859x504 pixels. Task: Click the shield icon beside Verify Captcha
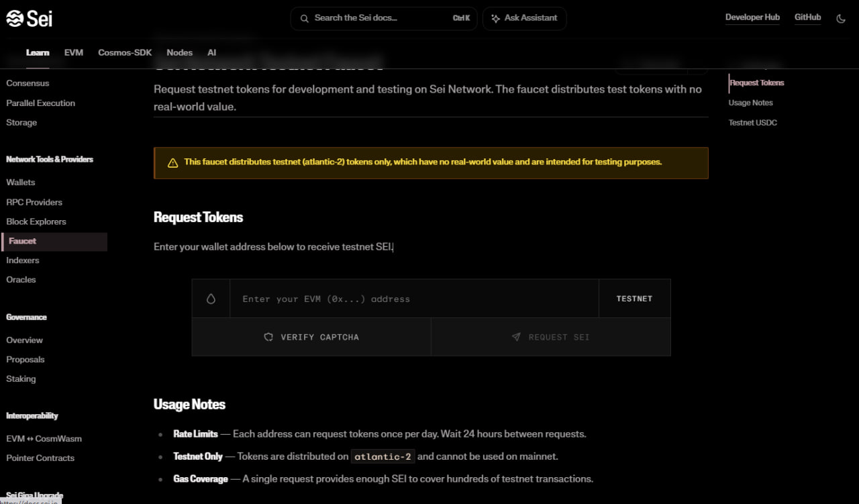coord(268,337)
